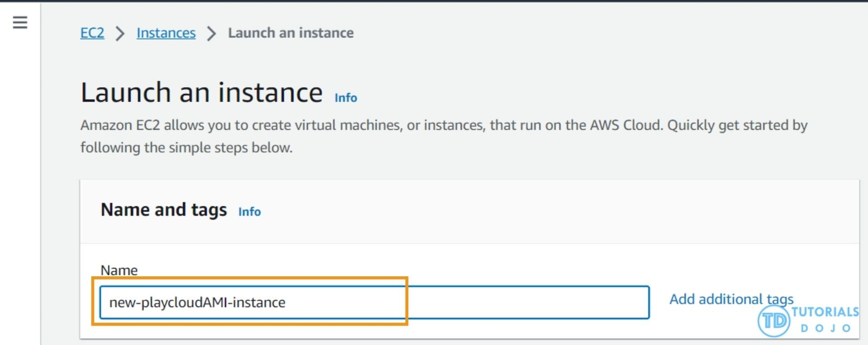868x345 pixels.
Task: Click the 'Name and tags' section heading
Action: tap(164, 210)
